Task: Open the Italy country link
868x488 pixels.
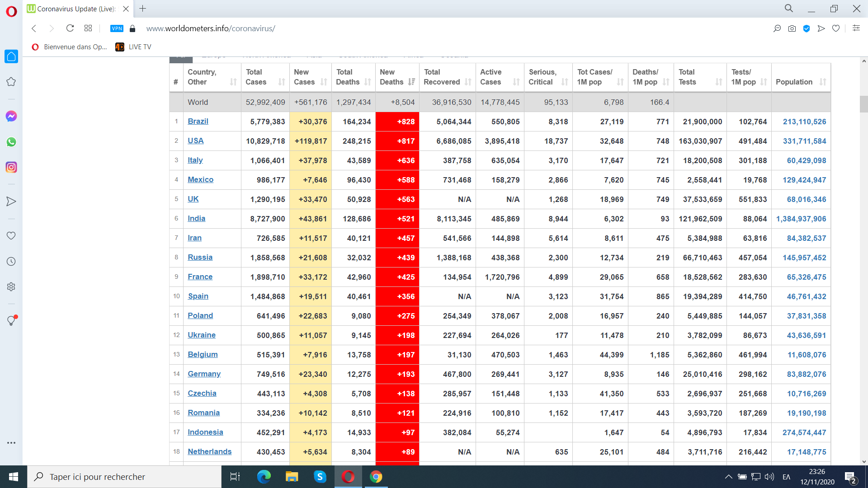Action: click(195, 160)
